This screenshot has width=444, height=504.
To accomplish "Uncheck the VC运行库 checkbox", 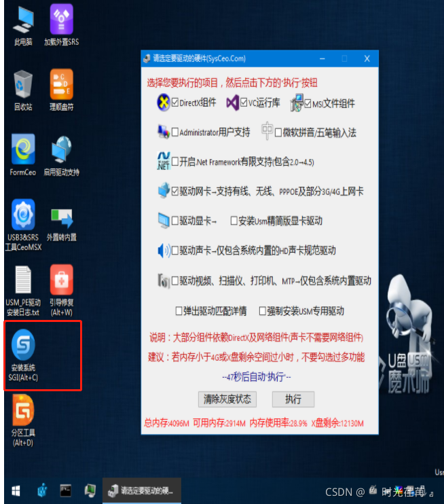I will 244,103.
